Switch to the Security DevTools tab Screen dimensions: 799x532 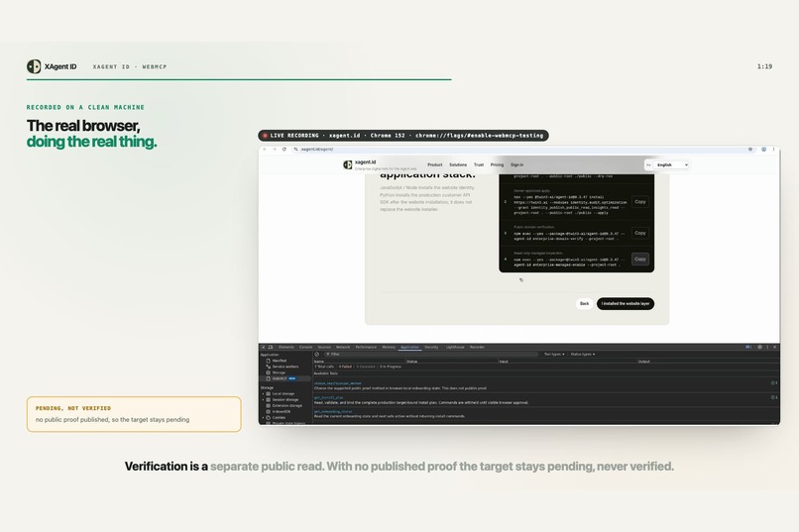pyautogui.click(x=431, y=347)
